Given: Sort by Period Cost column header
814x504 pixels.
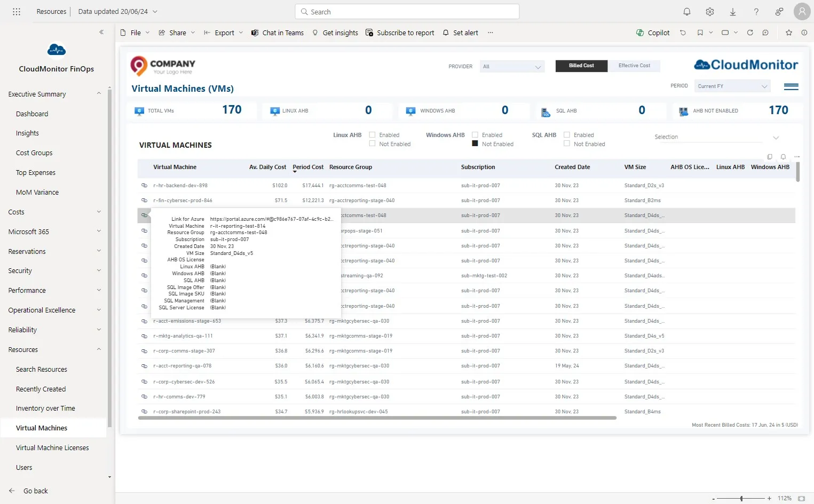Looking at the screenshot, I should pos(308,167).
